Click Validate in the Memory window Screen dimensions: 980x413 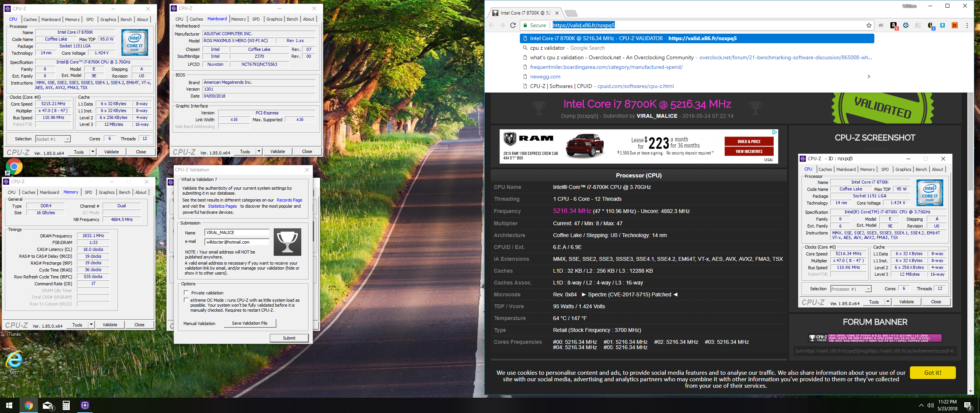[110, 325]
